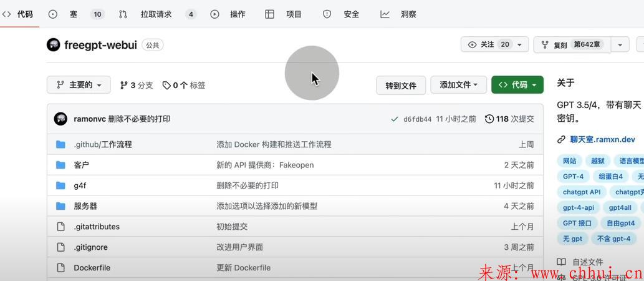The image size is (644, 281).
Task: Click the 复刻 fork button
Action: pos(572,44)
